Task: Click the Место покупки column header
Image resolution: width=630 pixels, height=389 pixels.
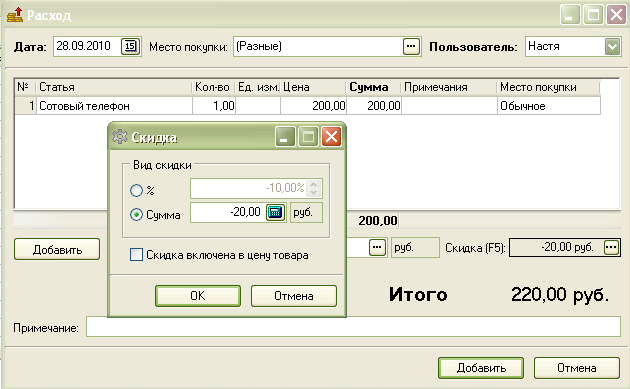Action: point(548,87)
